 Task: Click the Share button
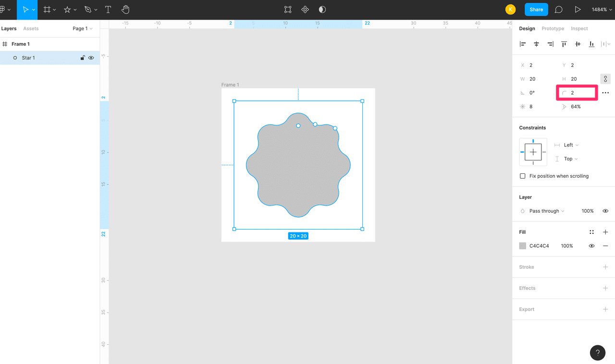click(x=536, y=10)
